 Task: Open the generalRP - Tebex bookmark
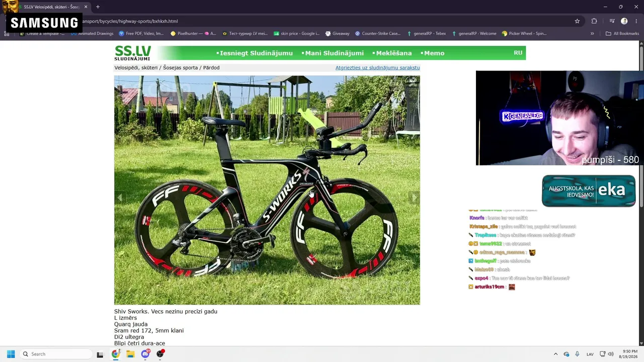coord(426,34)
